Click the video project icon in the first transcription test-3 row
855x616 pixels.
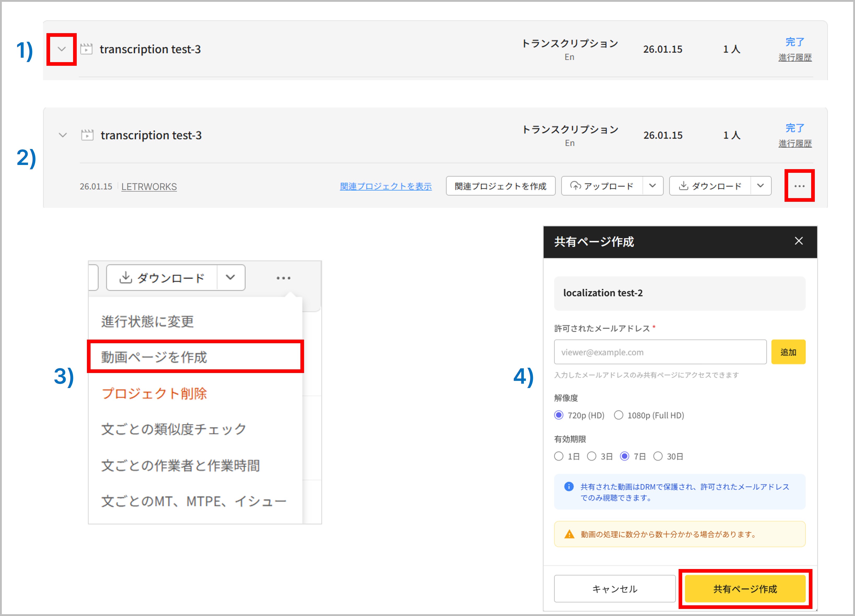(x=86, y=49)
